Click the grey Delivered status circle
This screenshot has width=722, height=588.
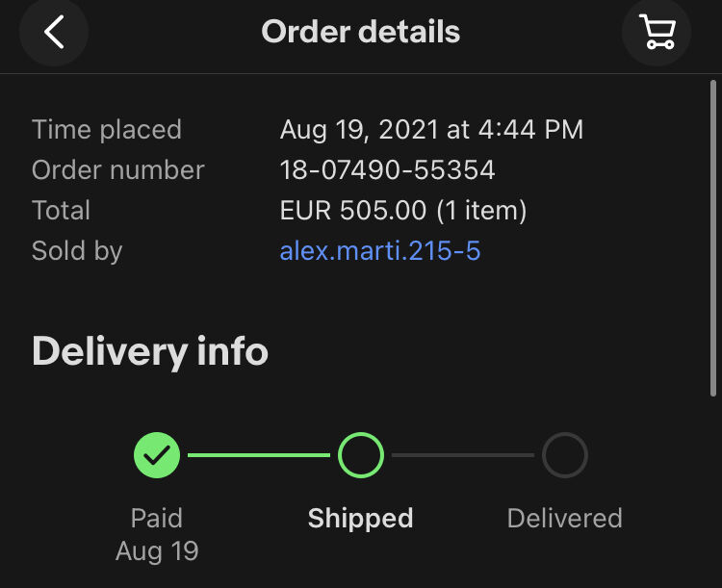click(x=565, y=455)
